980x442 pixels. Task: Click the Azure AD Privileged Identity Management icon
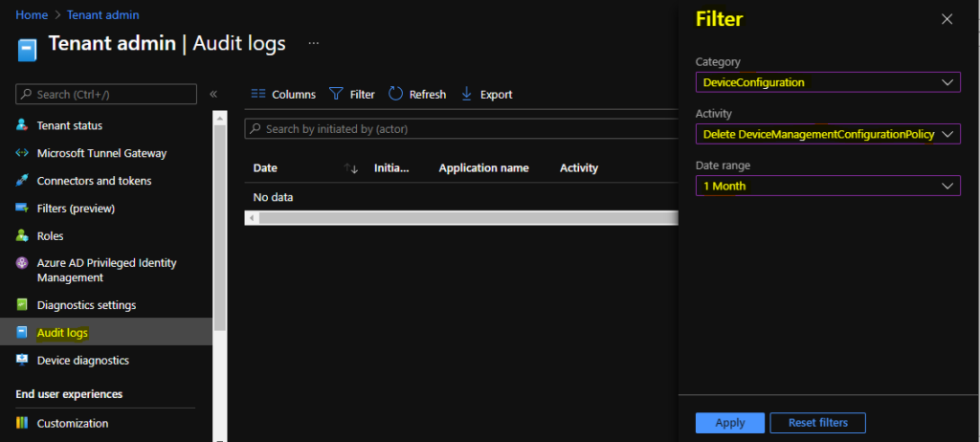pyautogui.click(x=22, y=263)
